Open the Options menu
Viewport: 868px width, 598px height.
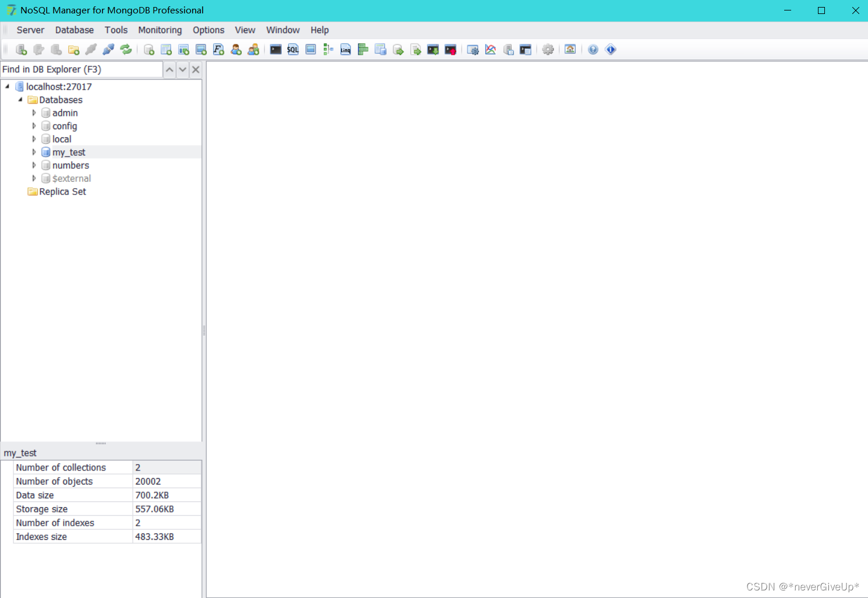pyautogui.click(x=208, y=30)
